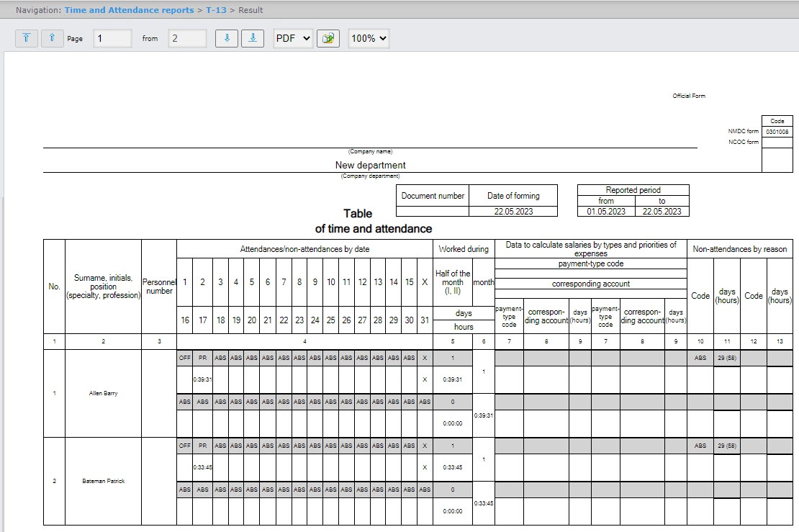
Task: Click the NMDC form code 0301008
Action: point(777,132)
